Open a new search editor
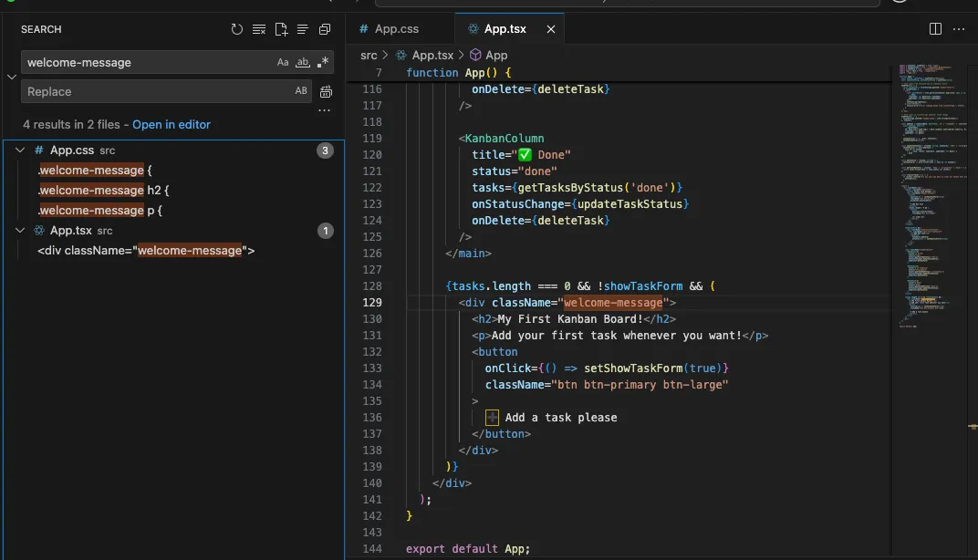Image resolution: width=978 pixels, height=560 pixels. [281, 29]
